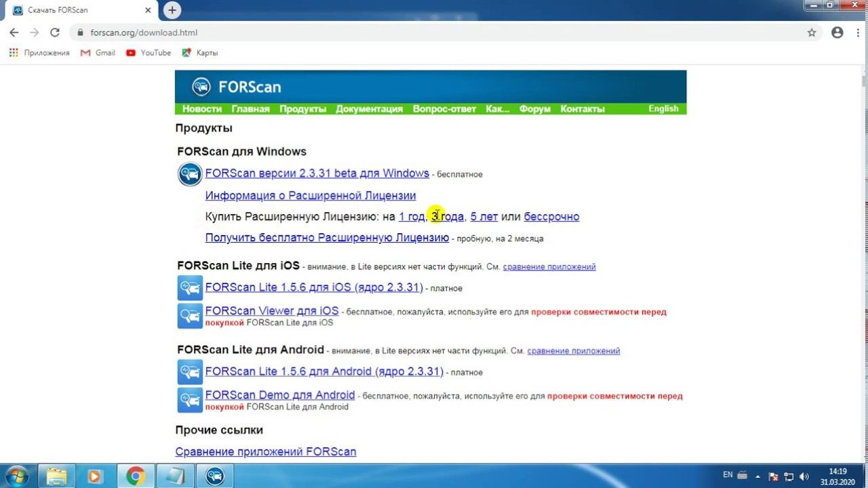Viewport: 868px width, 488px height.
Task: Click FORScan Windows product icon
Action: pos(190,174)
